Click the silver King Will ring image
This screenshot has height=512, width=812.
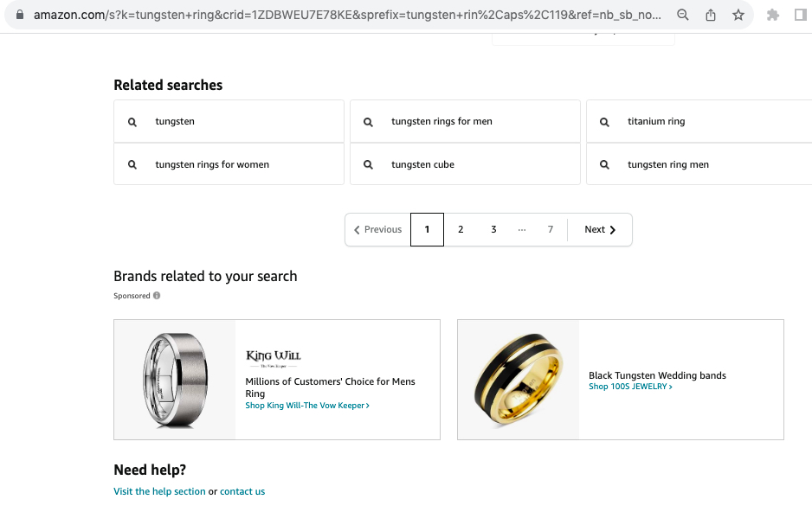coord(175,380)
